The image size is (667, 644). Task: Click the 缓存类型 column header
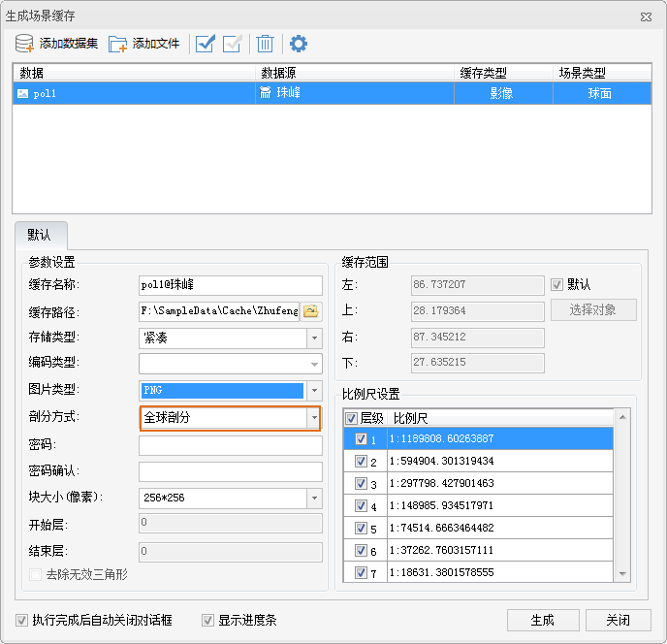pyautogui.click(x=503, y=73)
